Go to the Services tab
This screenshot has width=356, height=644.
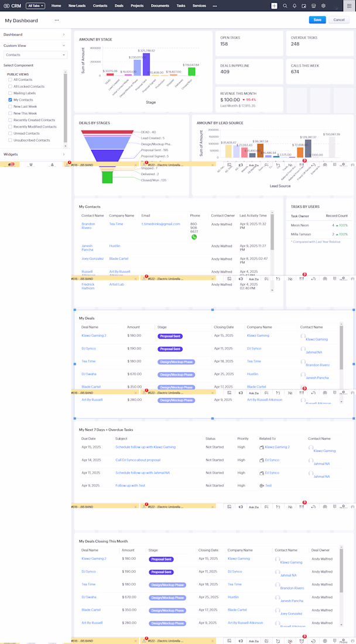(199, 6)
